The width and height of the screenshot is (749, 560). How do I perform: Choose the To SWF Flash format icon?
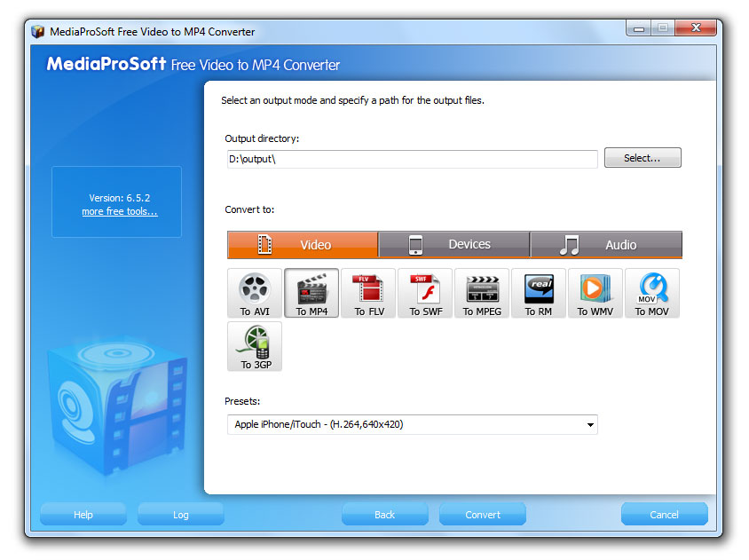point(425,293)
